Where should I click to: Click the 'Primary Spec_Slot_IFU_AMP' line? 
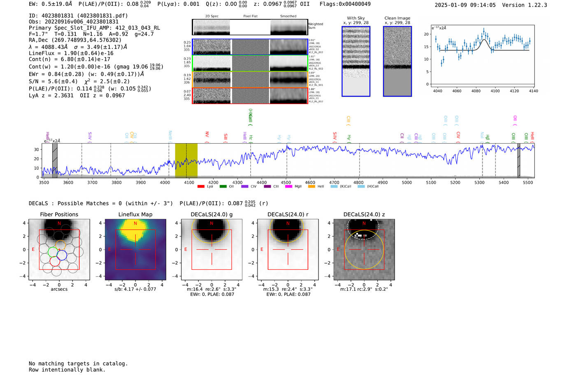[x=94, y=28]
